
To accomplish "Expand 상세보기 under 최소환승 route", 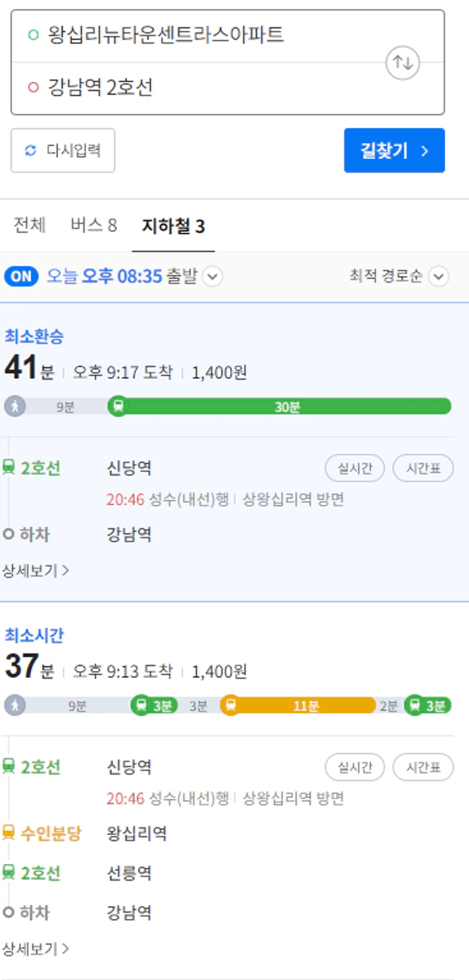I will pos(36,571).
